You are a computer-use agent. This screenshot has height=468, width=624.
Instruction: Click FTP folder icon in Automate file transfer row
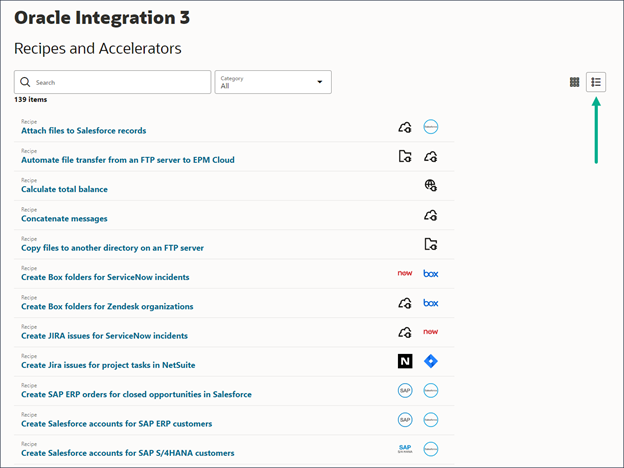click(405, 156)
